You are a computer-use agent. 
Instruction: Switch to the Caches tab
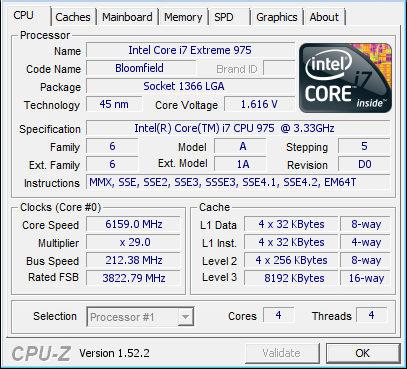(73, 17)
